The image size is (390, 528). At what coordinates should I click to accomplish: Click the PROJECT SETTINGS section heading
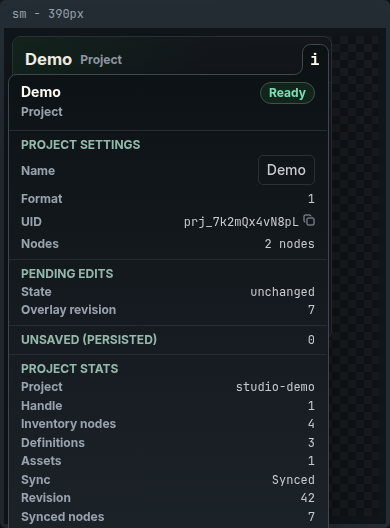[x=80, y=145]
